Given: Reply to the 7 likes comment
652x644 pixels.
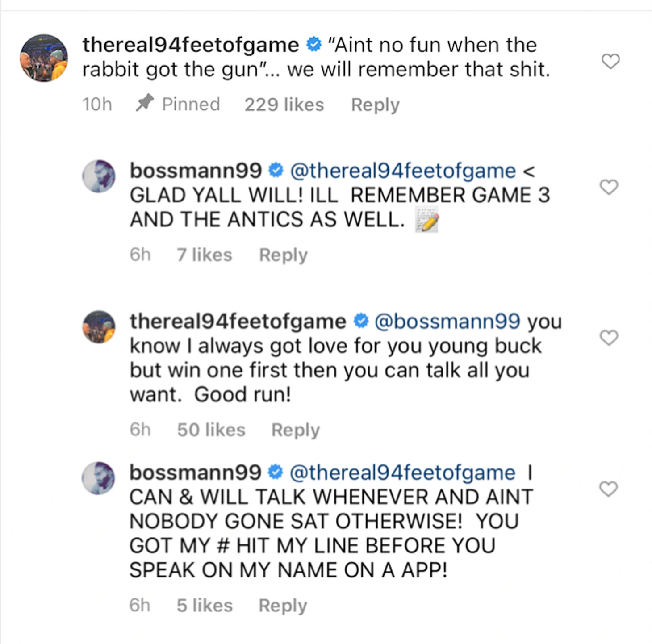Looking at the screenshot, I should pos(283,255).
